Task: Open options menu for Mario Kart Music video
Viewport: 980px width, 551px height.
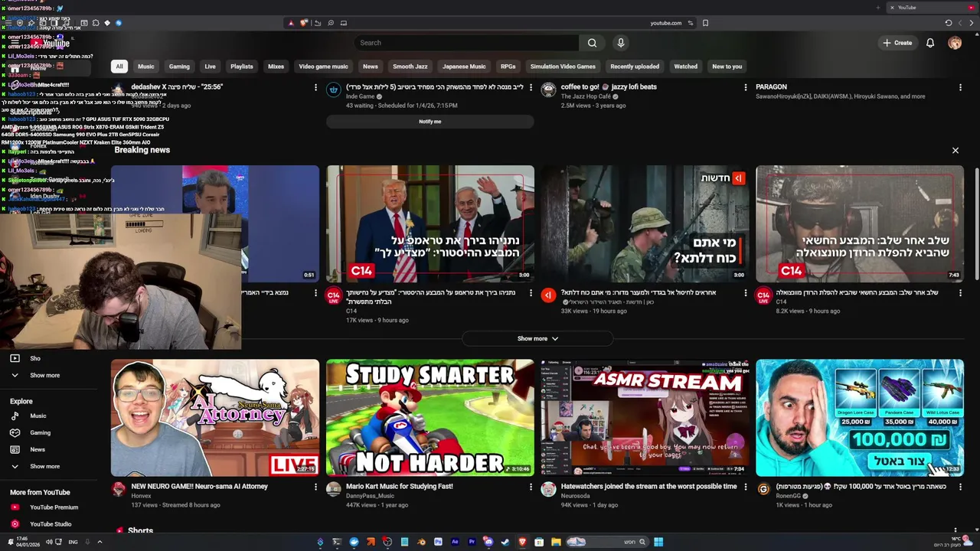Action: pos(530,486)
